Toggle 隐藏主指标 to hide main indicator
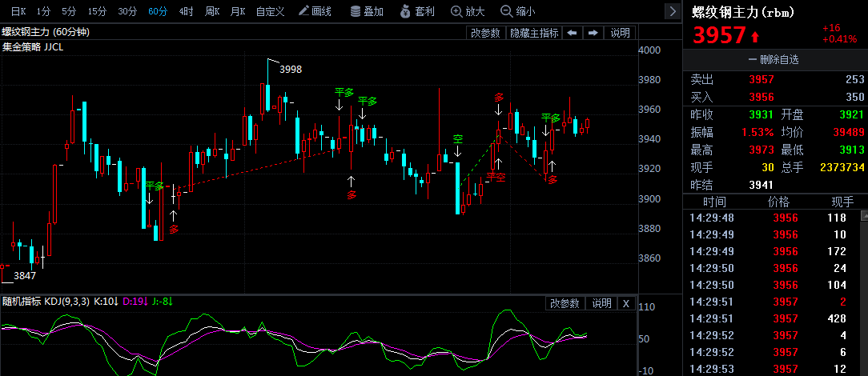Viewport: 868px width, 376px height. [534, 33]
